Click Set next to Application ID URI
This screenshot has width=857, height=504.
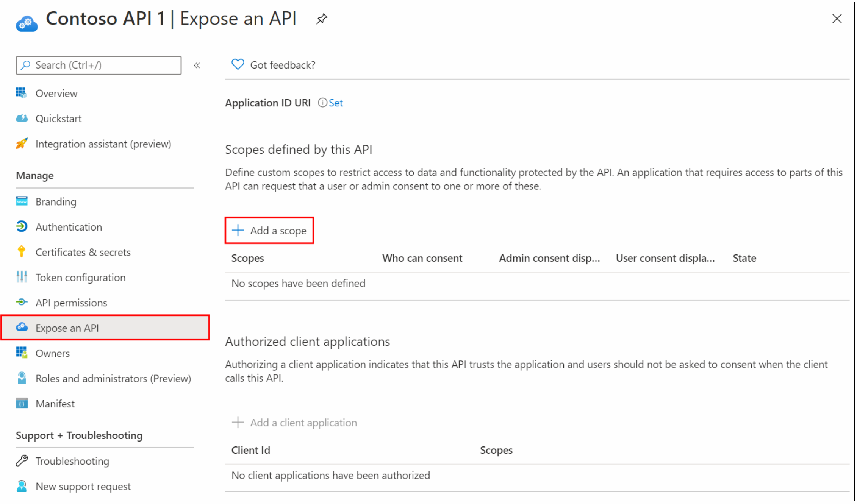pos(333,103)
